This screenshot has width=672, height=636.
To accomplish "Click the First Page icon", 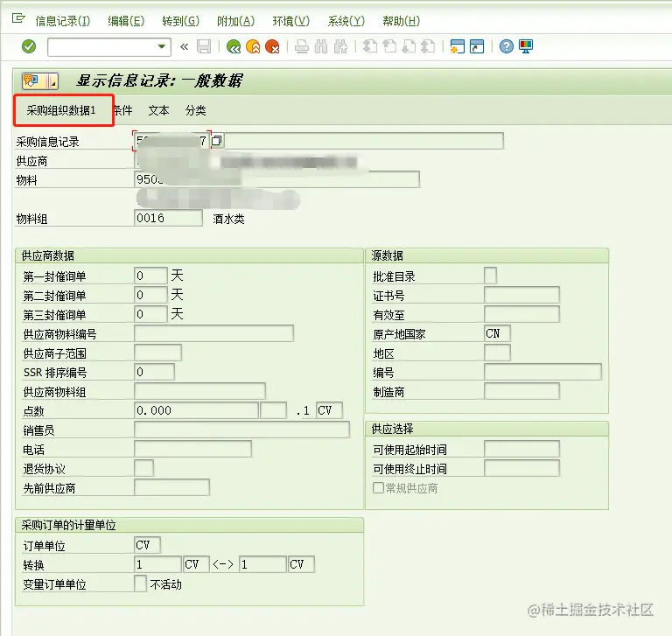I will click(370, 46).
